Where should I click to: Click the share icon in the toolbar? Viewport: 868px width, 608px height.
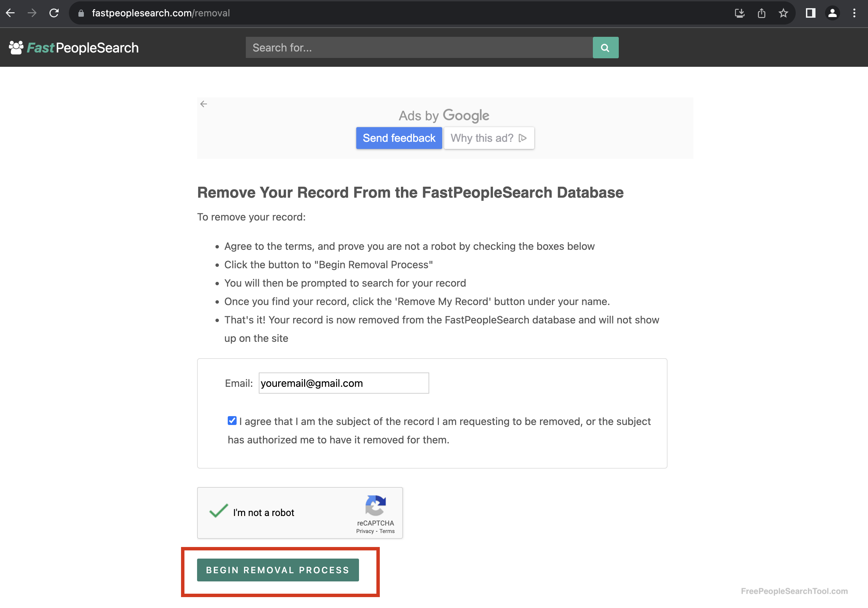(x=761, y=13)
